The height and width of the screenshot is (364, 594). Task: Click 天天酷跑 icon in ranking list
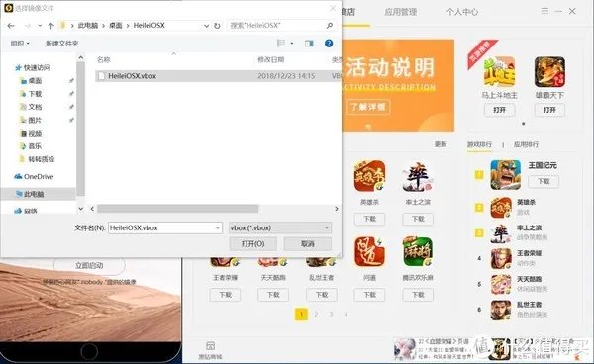point(501,285)
